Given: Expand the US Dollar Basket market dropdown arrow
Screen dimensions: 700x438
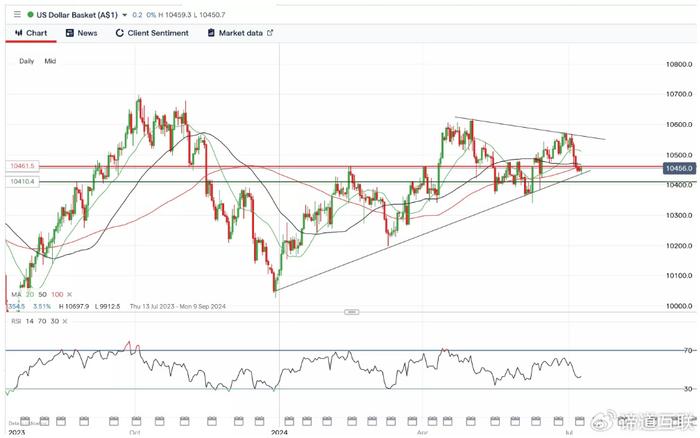Looking at the screenshot, I should point(125,15).
